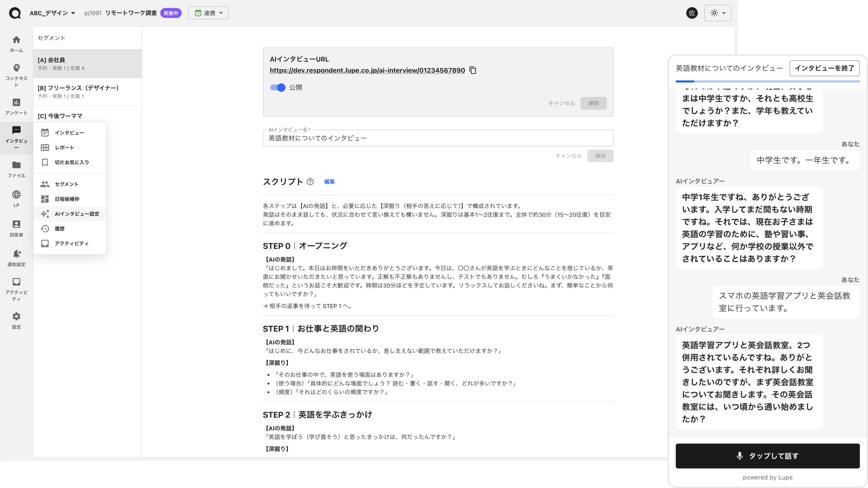Viewport: 868px width, 488px height.
Task: Select AIインタビュー設定 menu item
Action: 70,214
